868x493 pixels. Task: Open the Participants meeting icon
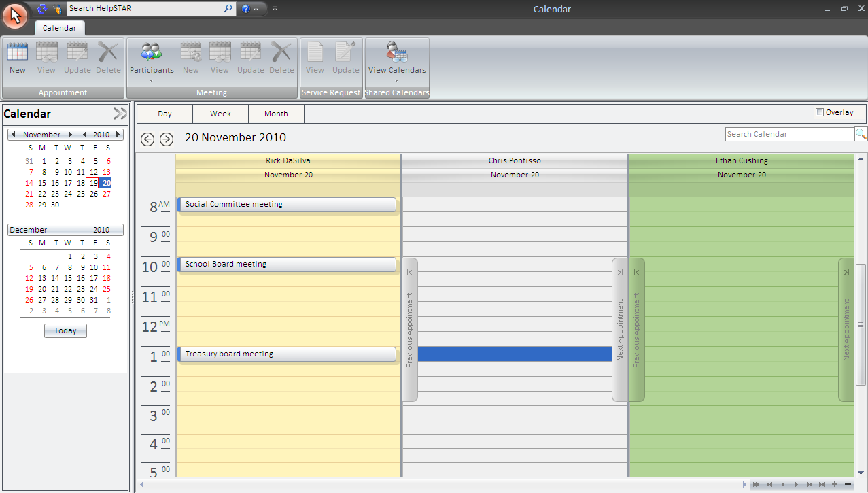coord(151,54)
